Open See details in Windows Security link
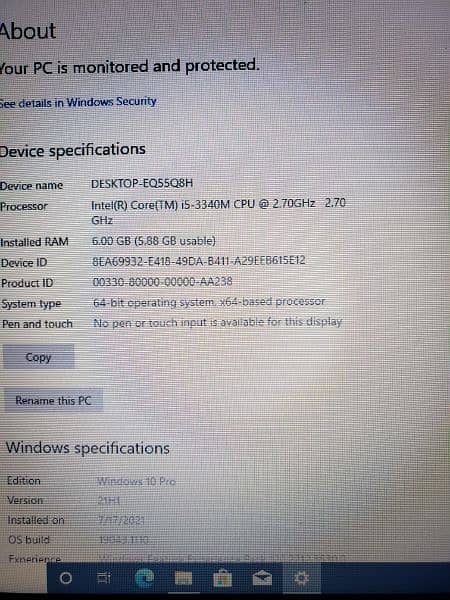Screen dimensions: 450x600 pos(78,103)
